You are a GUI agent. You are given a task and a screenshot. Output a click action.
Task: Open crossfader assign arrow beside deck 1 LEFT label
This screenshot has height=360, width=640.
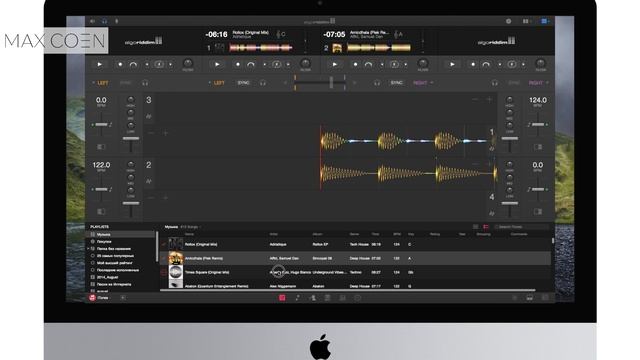click(x=210, y=83)
